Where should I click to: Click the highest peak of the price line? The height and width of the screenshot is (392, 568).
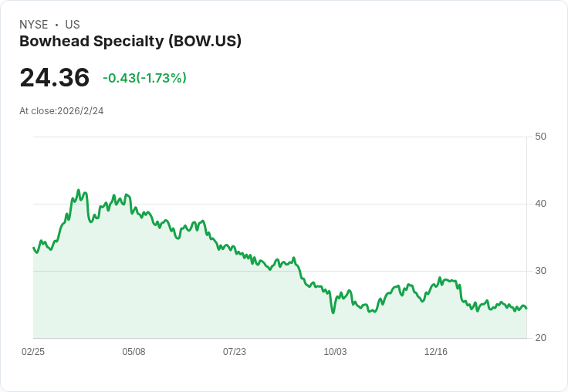pyautogui.click(x=79, y=190)
